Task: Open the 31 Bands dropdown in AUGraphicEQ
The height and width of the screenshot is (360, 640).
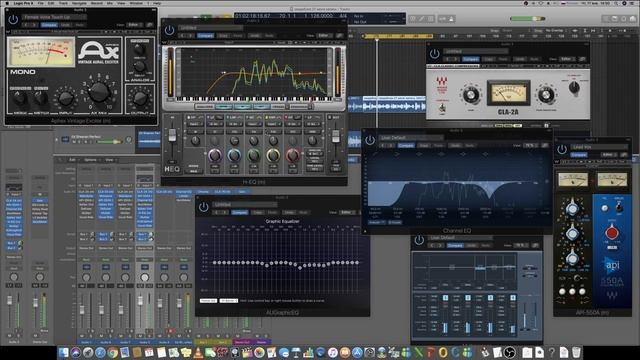Action: pos(229,301)
